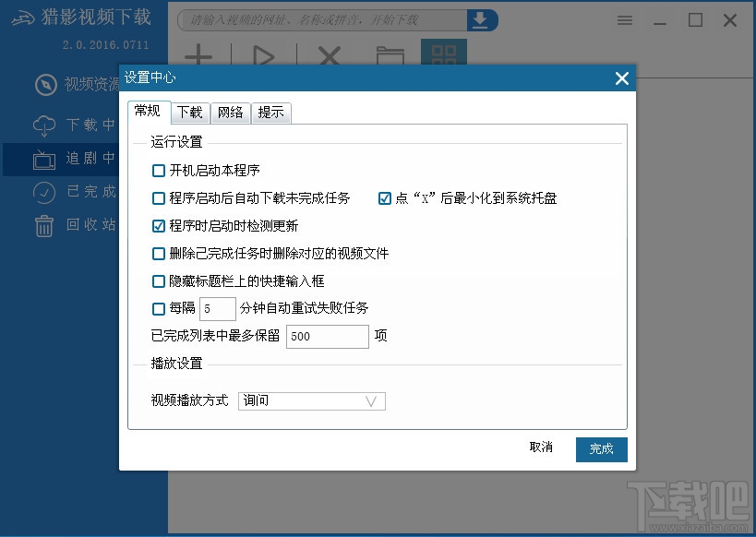Expand the 视频播放方式 dropdown
756x537 pixels.
tap(312, 401)
